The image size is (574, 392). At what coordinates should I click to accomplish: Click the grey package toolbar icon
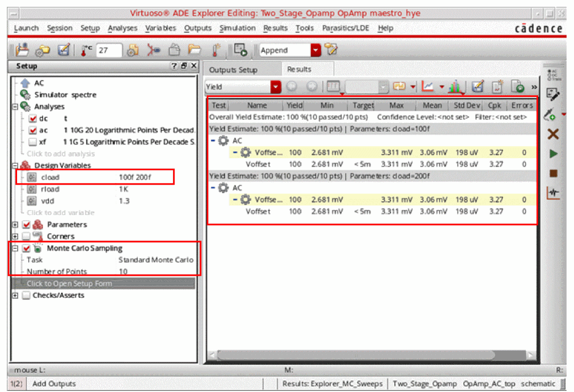[x=174, y=50]
